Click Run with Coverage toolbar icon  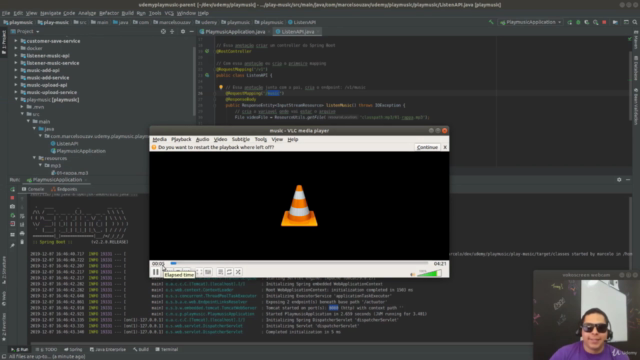(587, 22)
